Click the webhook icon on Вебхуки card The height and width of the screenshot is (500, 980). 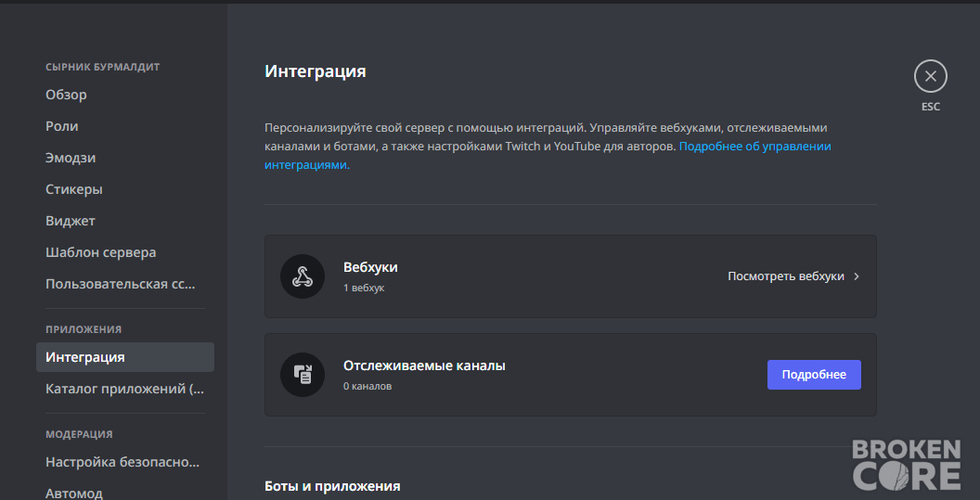coord(303,276)
